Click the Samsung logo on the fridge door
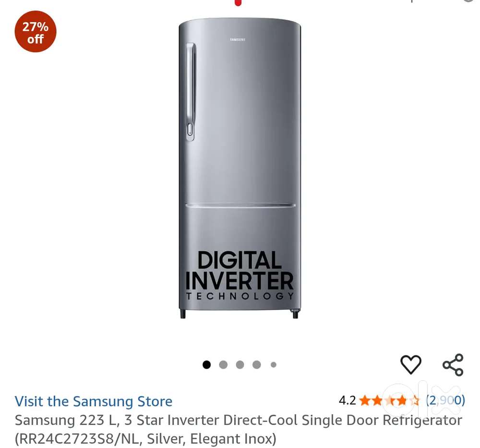The height and width of the screenshot is (448, 480). click(x=238, y=39)
